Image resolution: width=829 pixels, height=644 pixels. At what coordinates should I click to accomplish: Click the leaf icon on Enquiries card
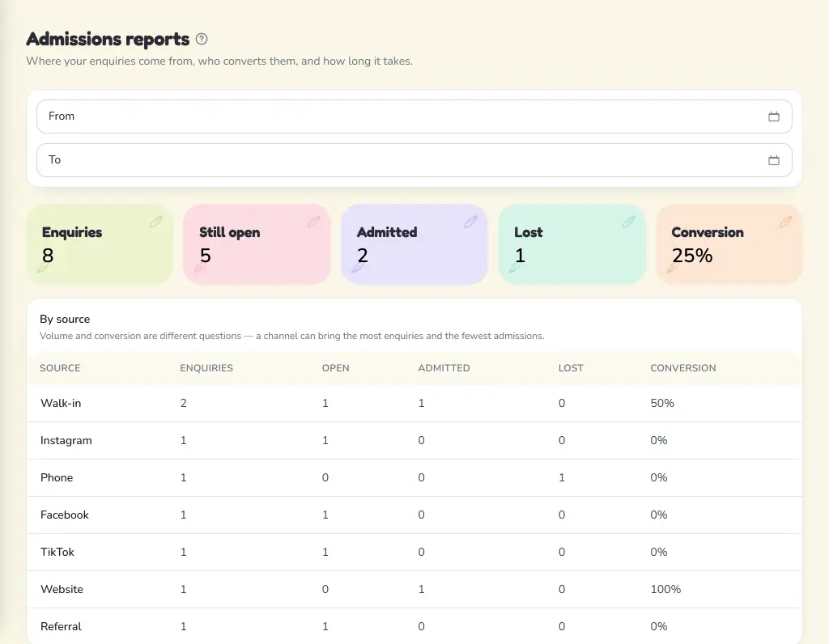coord(155,222)
